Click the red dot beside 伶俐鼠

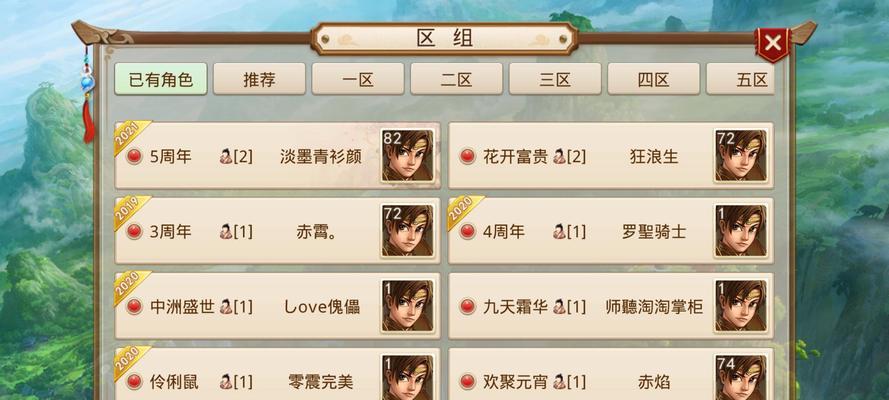[x=134, y=381]
